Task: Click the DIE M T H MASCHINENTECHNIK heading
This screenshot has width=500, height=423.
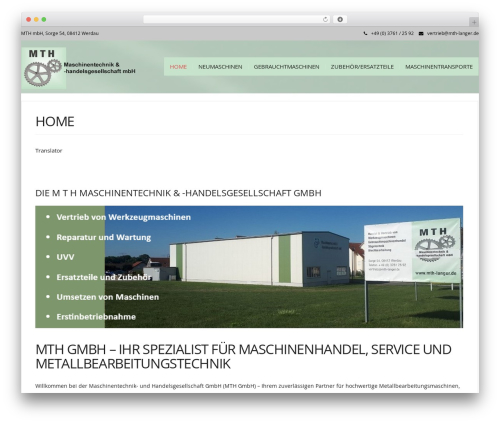Action: [178, 193]
